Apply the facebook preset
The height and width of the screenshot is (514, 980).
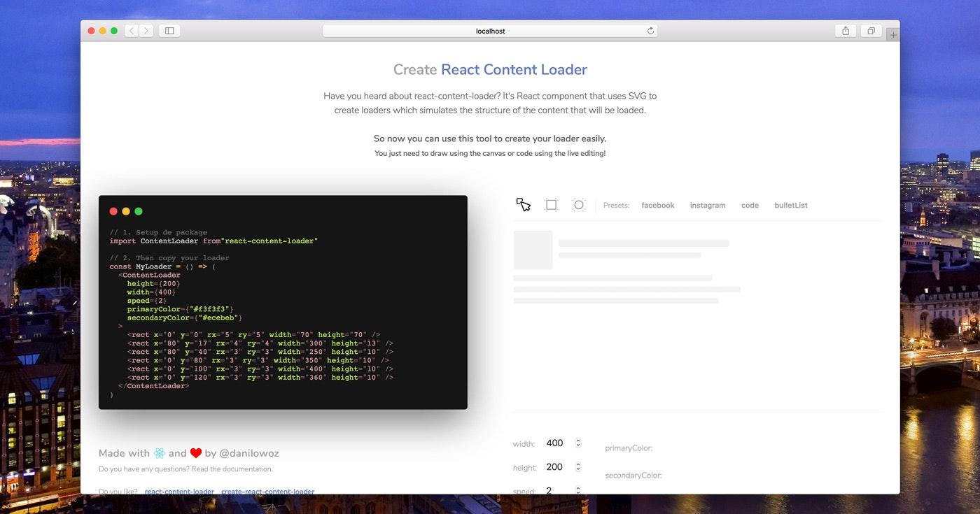(x=658, y=206)
